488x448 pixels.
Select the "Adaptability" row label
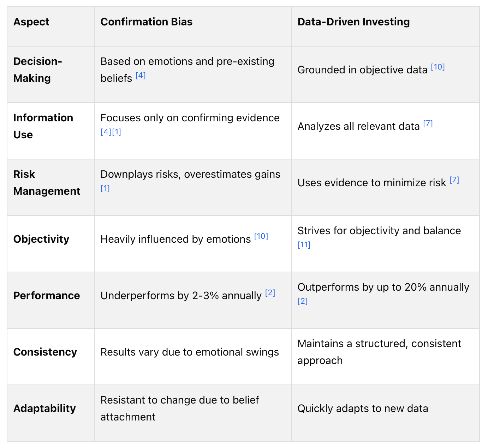point(44,408)
